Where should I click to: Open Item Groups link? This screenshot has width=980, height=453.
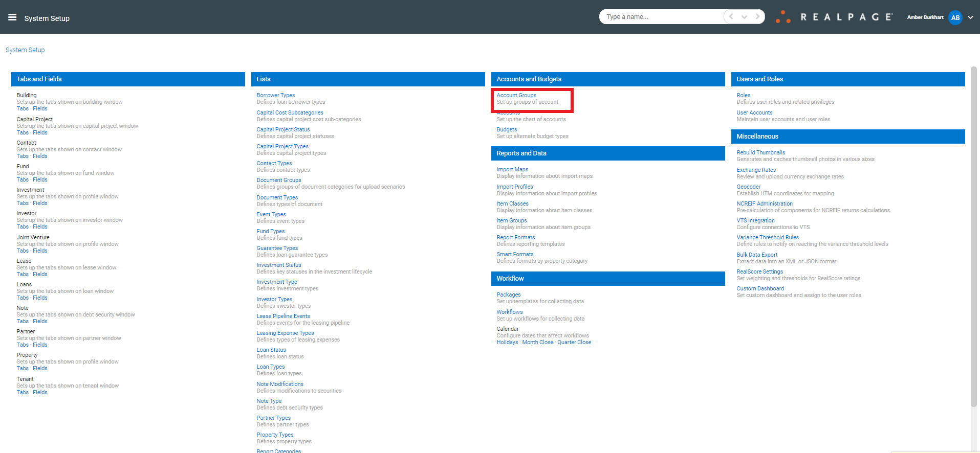click(x=512, y=220)
